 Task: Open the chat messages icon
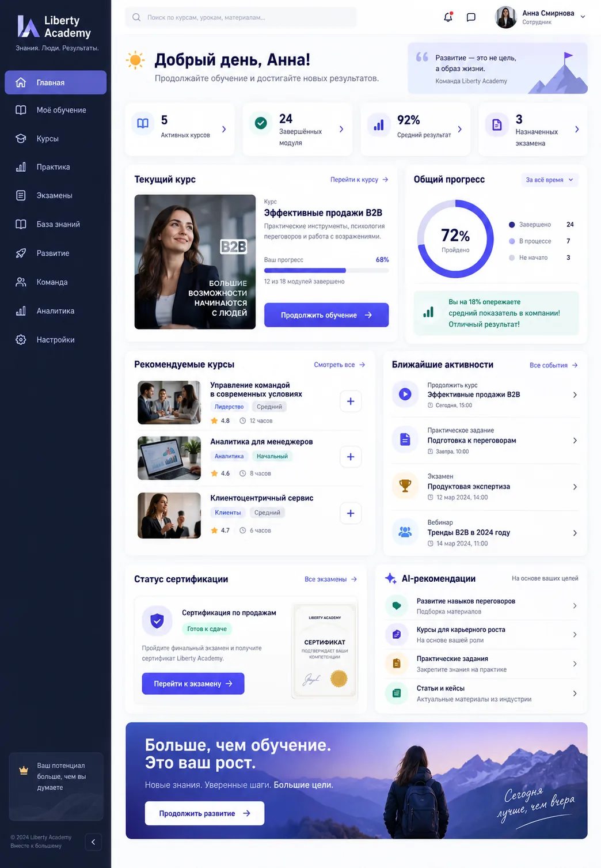click(x=471, y=17)
